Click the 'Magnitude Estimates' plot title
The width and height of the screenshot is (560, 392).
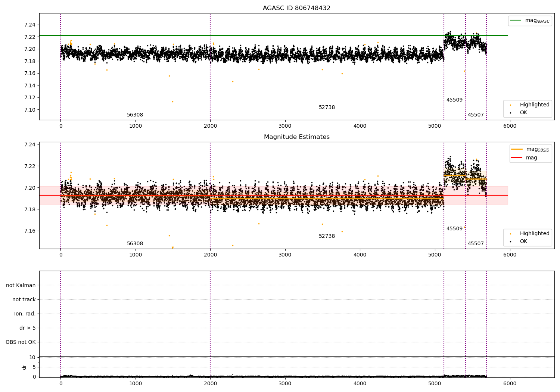tap(296, 137)
